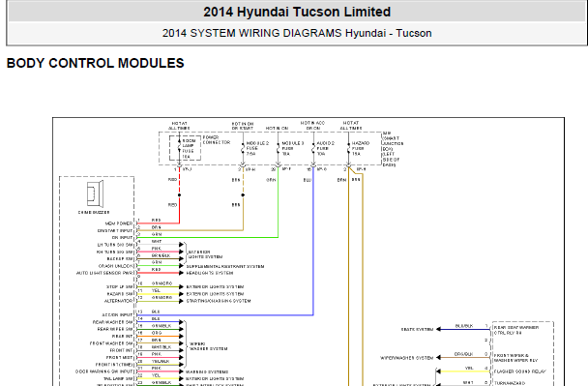The image size is (588, 386).
Task: Click the 'ON INPUT' pin label
Action: pyautogui.click(x=122, y=237)
